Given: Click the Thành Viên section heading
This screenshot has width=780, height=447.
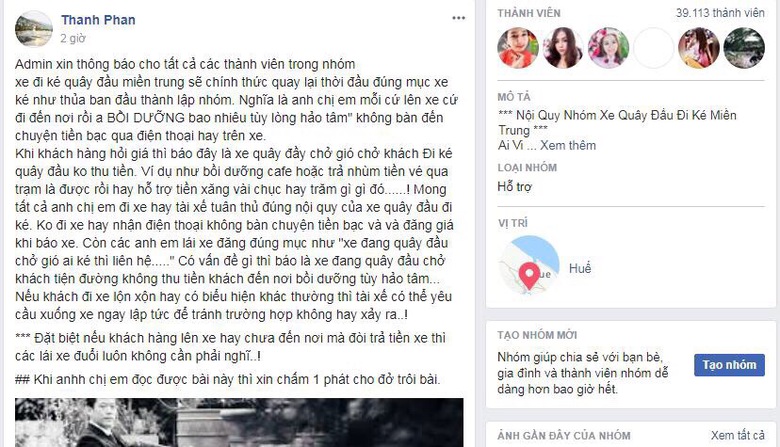Looking at the screenshot, I should point(529,13).
